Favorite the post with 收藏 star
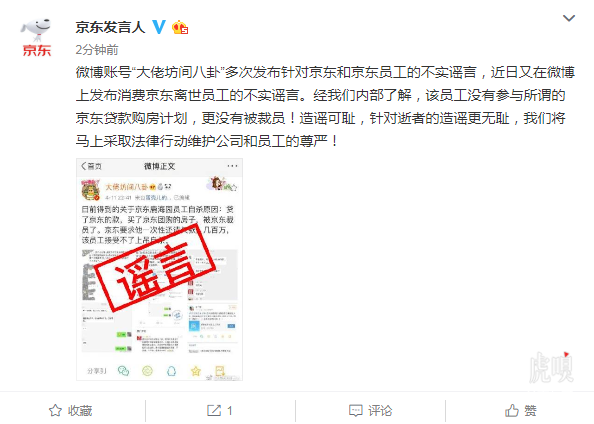 71,410
